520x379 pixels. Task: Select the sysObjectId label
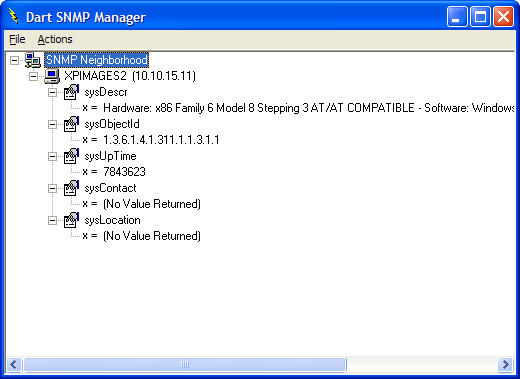pos(112,124)
